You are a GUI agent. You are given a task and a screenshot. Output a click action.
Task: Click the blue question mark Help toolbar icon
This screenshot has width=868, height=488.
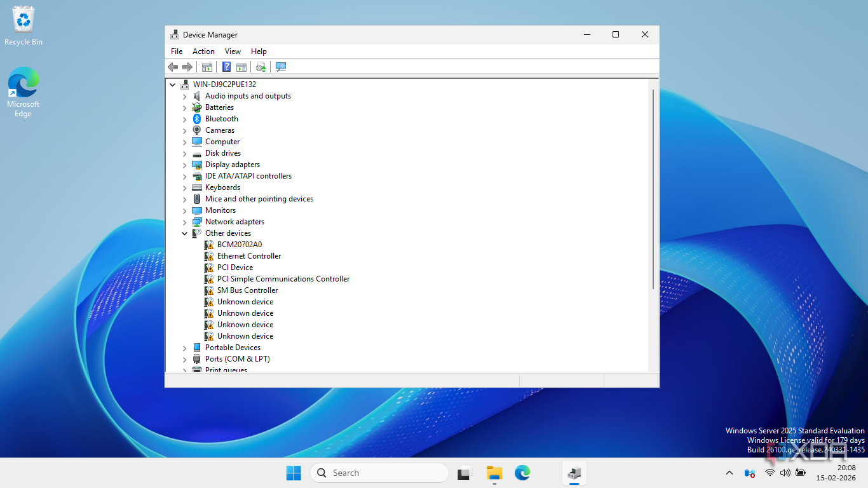(226, 67)
